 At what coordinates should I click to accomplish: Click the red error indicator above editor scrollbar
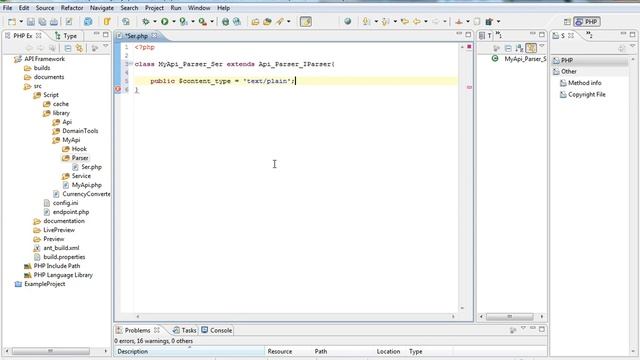[469, 47]
